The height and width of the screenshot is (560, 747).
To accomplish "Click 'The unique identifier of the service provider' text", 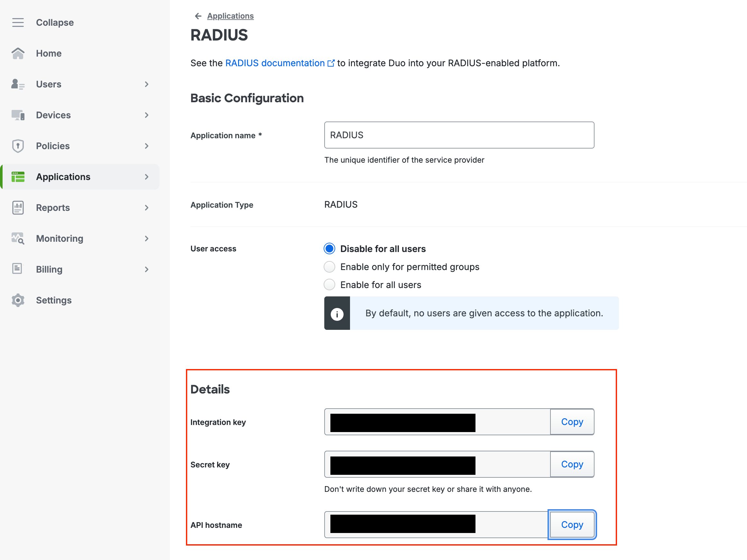I will (404, 160).
